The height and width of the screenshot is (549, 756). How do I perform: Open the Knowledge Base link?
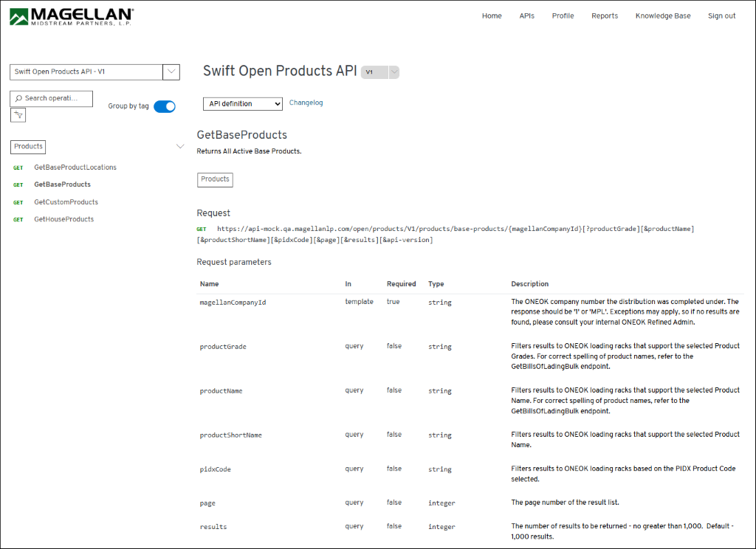tap(663, 16)
